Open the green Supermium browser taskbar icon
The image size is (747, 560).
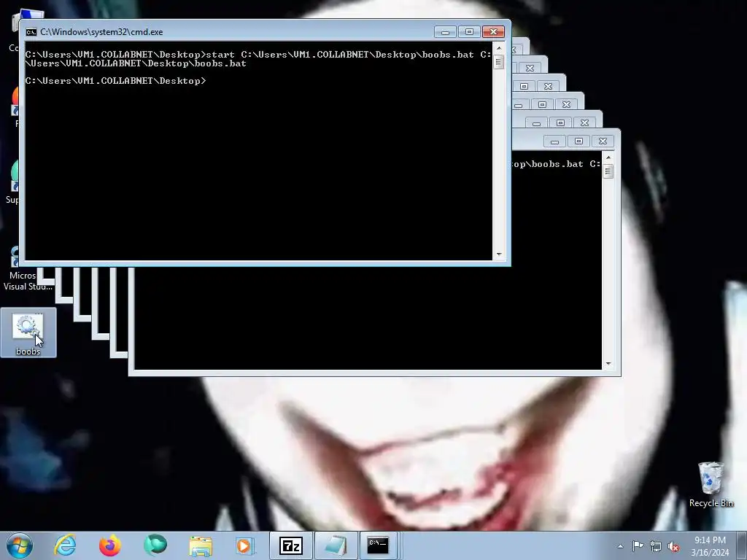point(155,545)
